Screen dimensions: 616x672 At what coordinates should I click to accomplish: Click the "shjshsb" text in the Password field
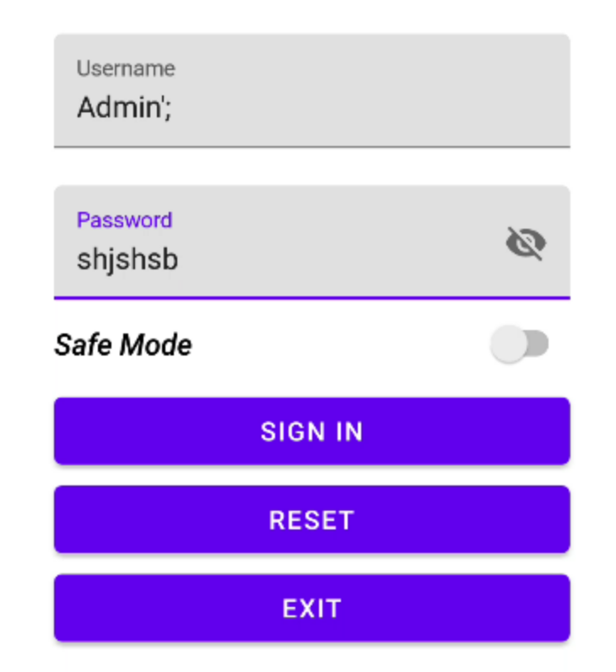point(127,260)
